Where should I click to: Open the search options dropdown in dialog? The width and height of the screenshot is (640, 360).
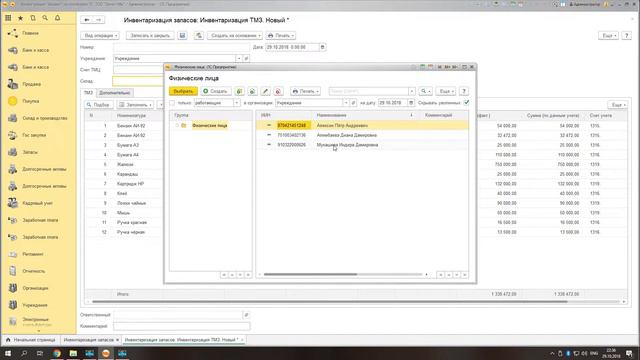425,91
